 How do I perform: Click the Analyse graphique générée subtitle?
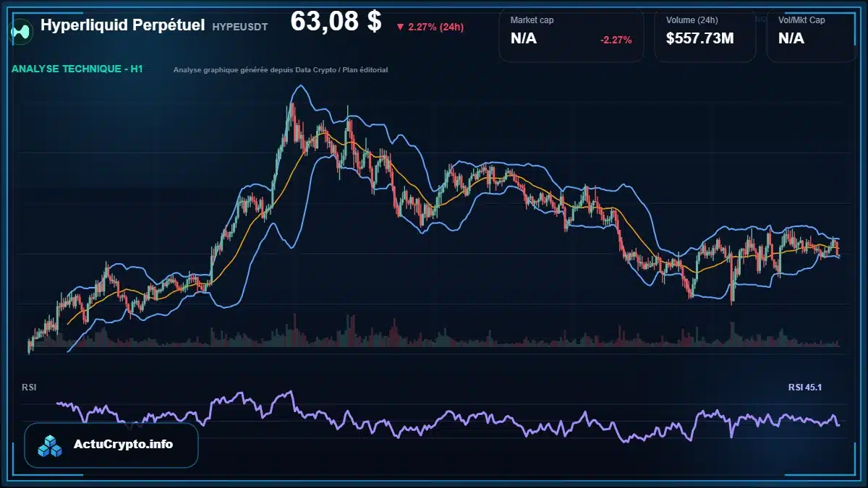[x=281, y=70]
